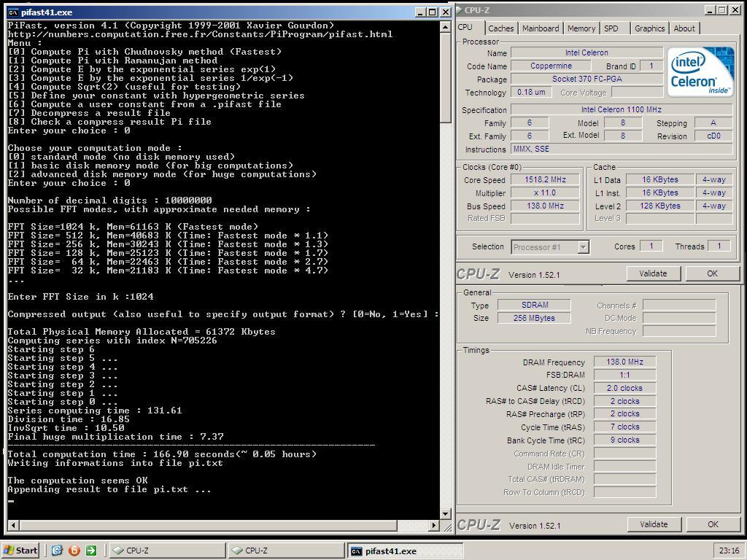
Task: Click the Total computation time line
Action: [x=162, y=454]
